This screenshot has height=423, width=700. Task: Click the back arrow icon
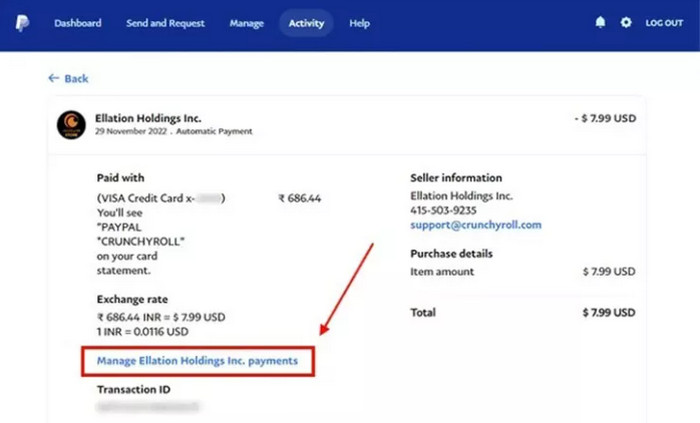(x=53, y=78)
